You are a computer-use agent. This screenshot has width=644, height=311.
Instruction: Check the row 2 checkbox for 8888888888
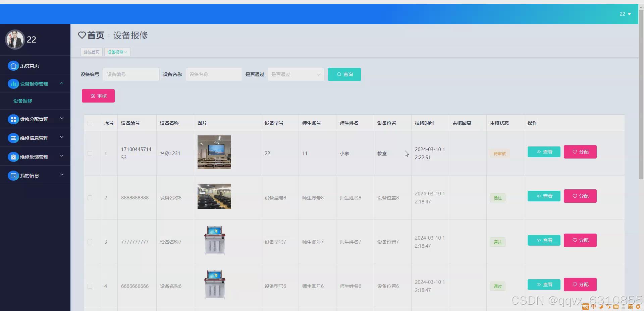point(90,198)
